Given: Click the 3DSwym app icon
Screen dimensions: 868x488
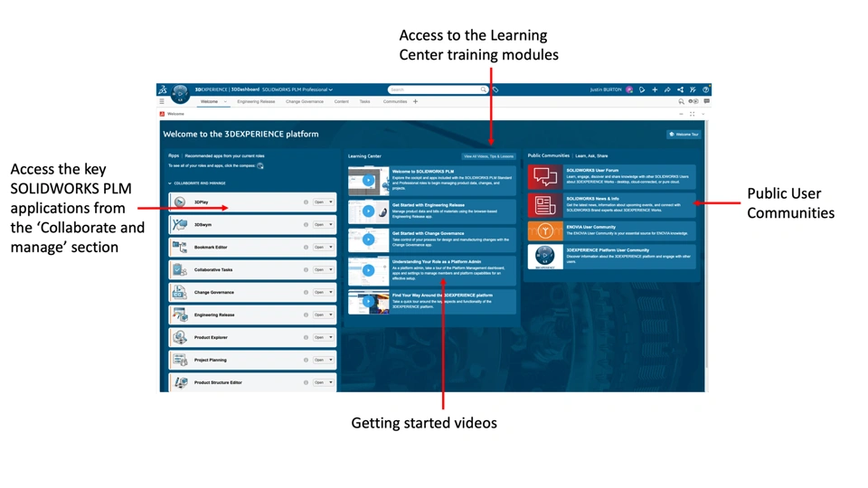Looking at the screenshot, I should [179, 225].
